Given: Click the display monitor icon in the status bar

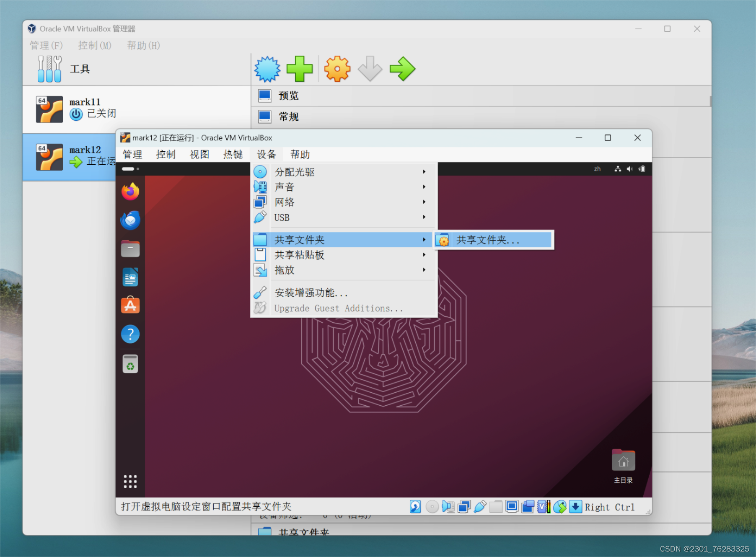Looking at the screenshot, I should [512, 507].
